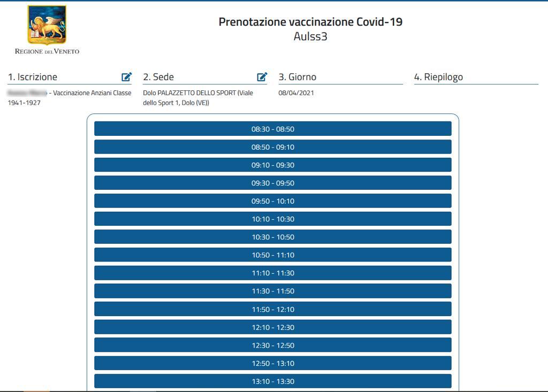
Task: Click the edit pencil next to Sede
Action: pos(262,76)
